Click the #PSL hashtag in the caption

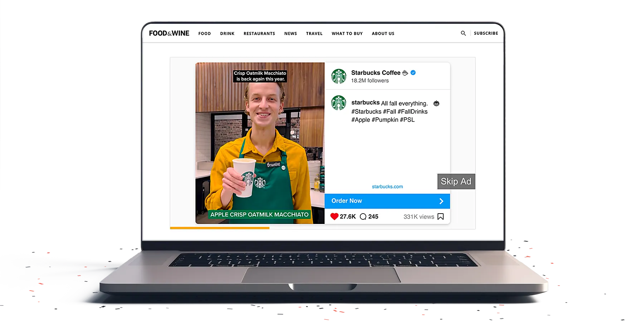click(x=408, y=119)
